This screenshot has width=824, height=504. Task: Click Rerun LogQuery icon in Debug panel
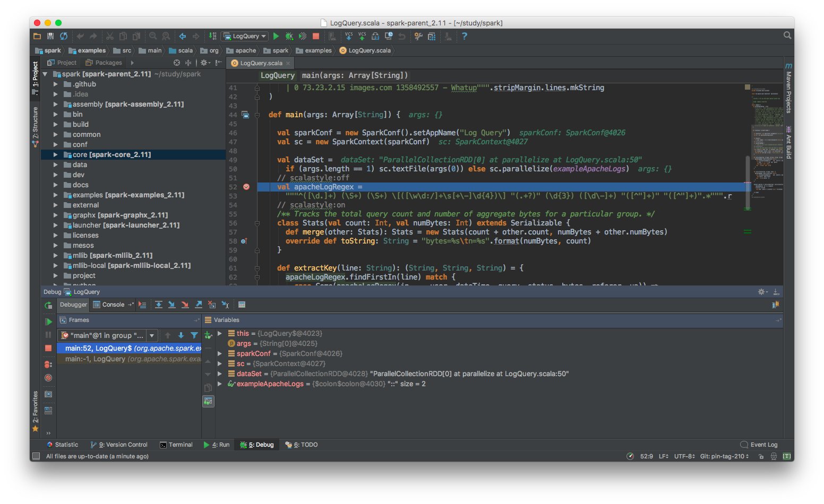(x=48, y=306)
